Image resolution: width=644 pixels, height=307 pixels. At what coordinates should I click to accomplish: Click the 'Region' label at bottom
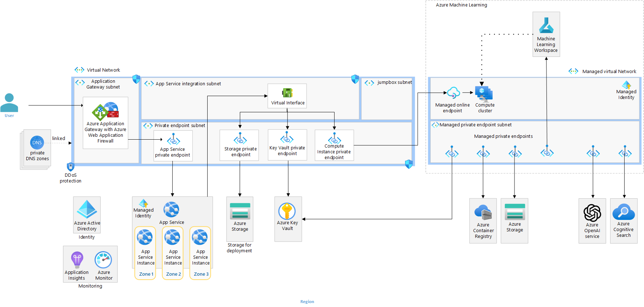307,302
